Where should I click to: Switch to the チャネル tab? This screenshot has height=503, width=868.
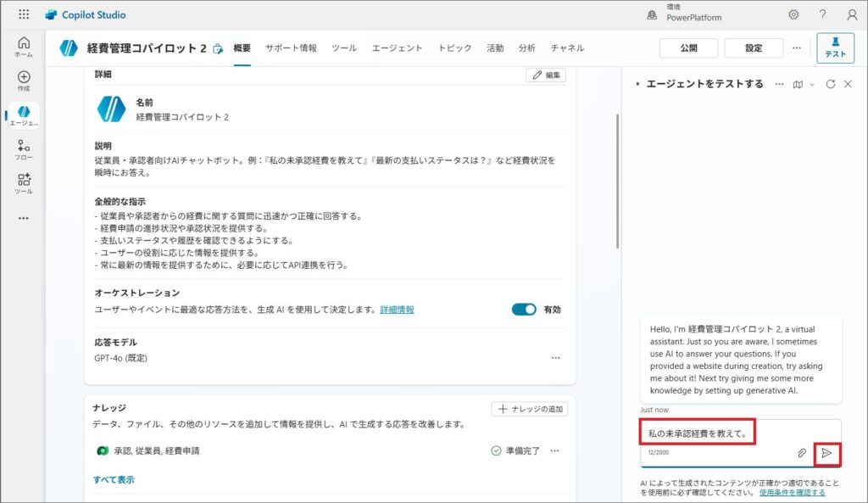(567, 48)
